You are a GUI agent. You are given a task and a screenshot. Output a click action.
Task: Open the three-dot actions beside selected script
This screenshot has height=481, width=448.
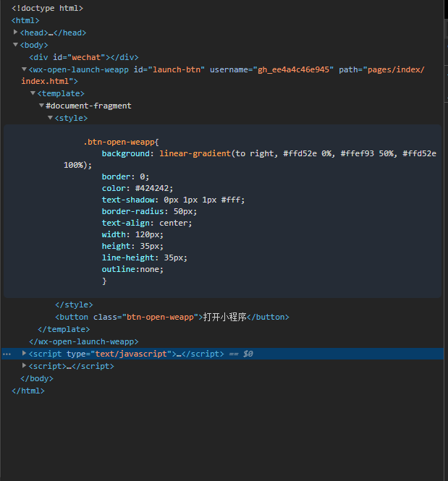[x=7, y=354]
